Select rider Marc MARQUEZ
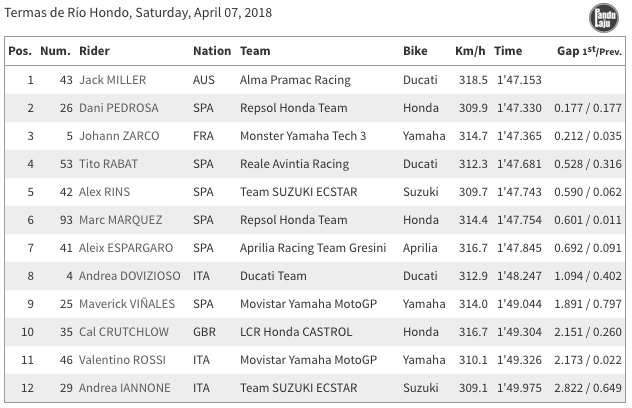Image resolution: width=632 pixels, height=408 pixels. [120, 219]
